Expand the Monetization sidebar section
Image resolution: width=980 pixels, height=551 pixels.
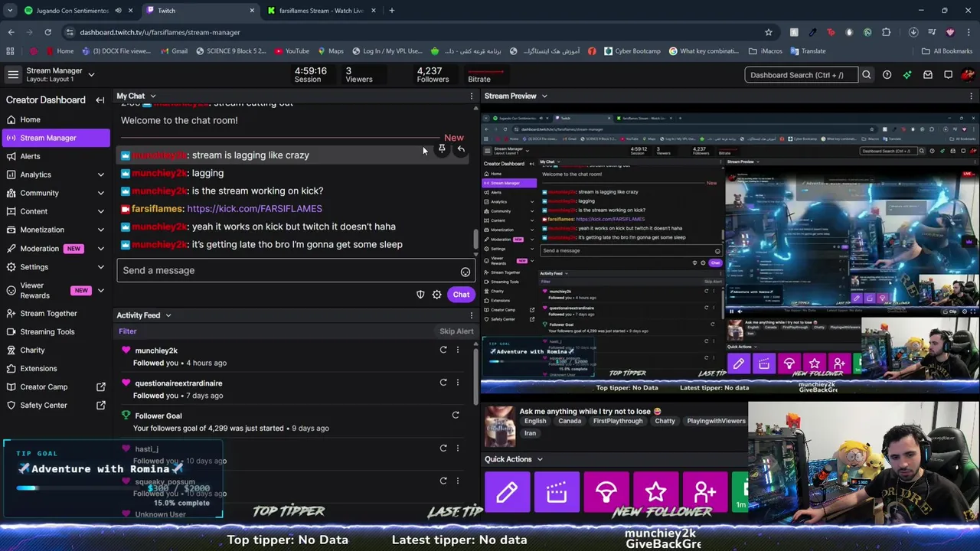click(x=100, y=230)
